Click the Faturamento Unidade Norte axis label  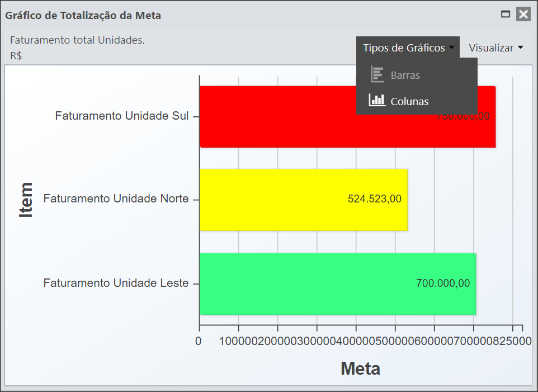(116, 199)
